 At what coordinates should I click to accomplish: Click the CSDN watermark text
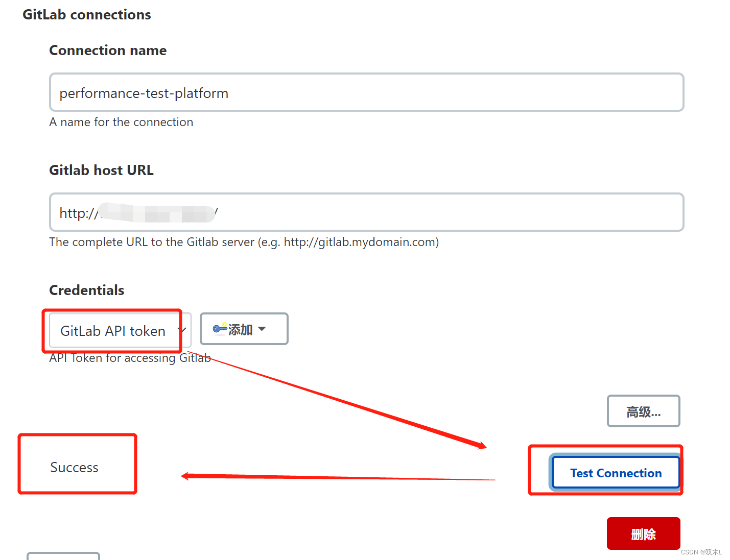(701, 552)
